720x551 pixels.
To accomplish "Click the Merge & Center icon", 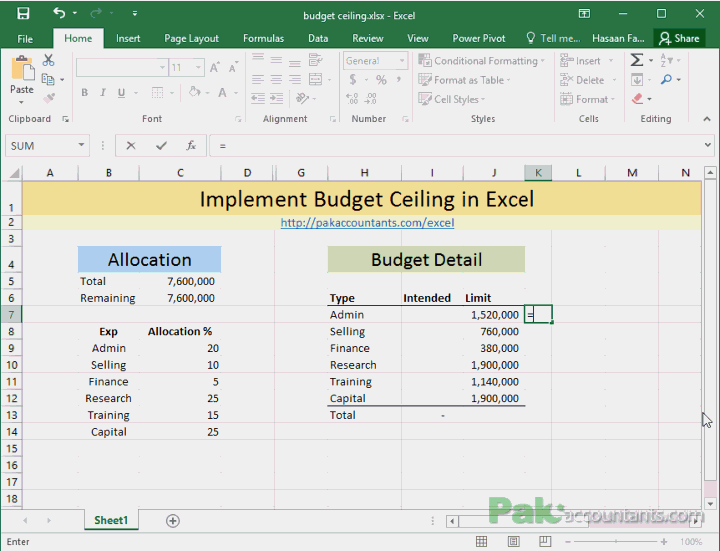I will click(315, 79).
